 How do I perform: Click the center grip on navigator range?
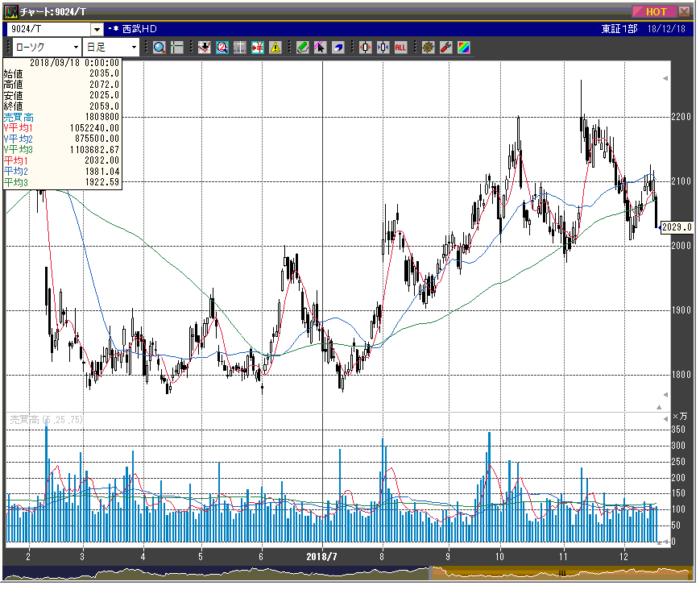[x=562, y=574]
